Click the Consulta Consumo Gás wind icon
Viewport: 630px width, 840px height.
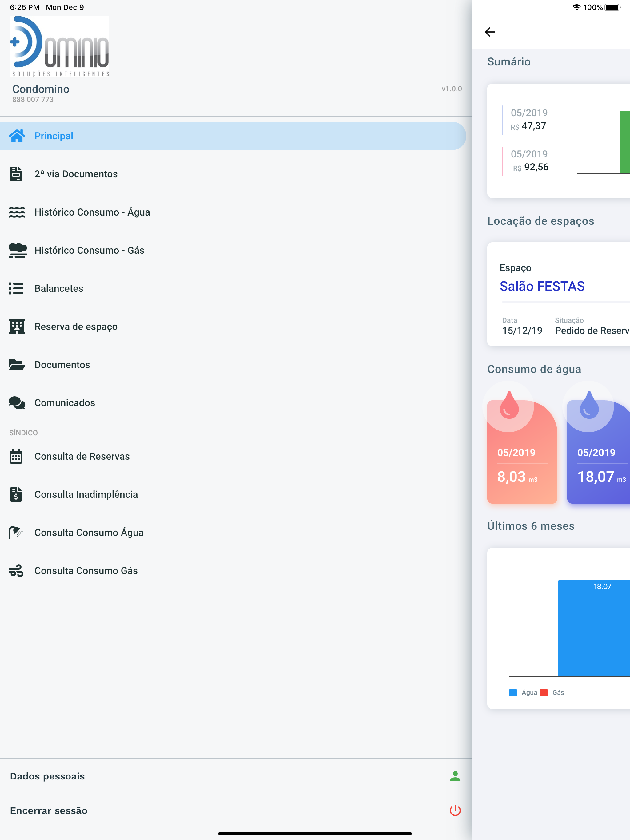[16, 571]
